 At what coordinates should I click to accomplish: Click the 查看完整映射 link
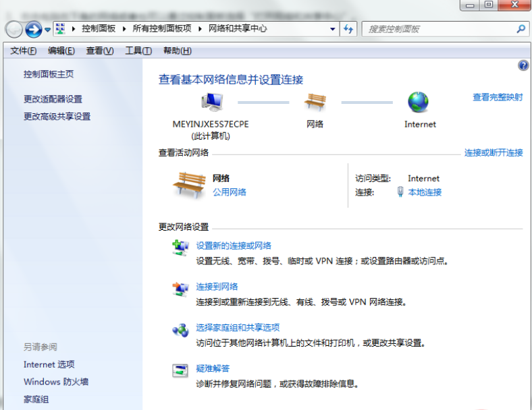498,97
